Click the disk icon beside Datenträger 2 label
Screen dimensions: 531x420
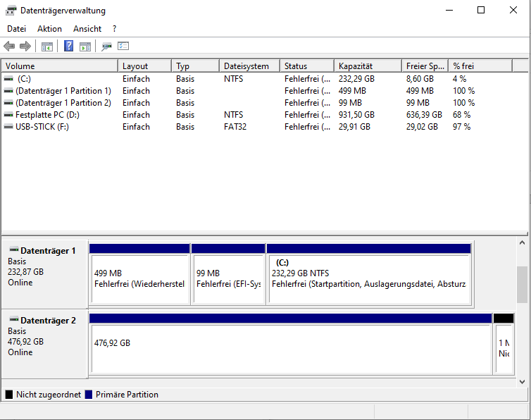(14, 319)
